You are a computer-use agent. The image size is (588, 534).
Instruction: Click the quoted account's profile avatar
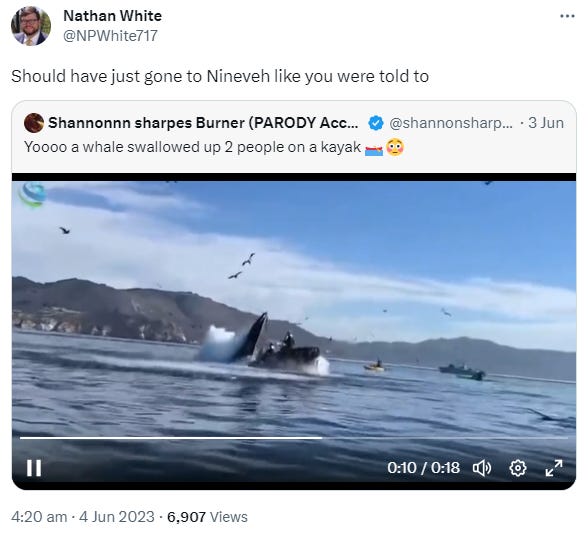coord(34,123)
